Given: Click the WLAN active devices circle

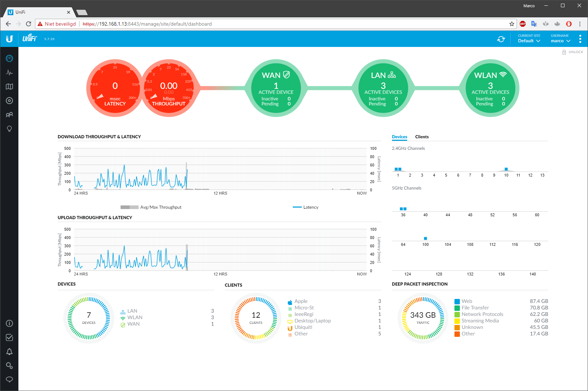Looking at the screenshot, I should (490, 88).
